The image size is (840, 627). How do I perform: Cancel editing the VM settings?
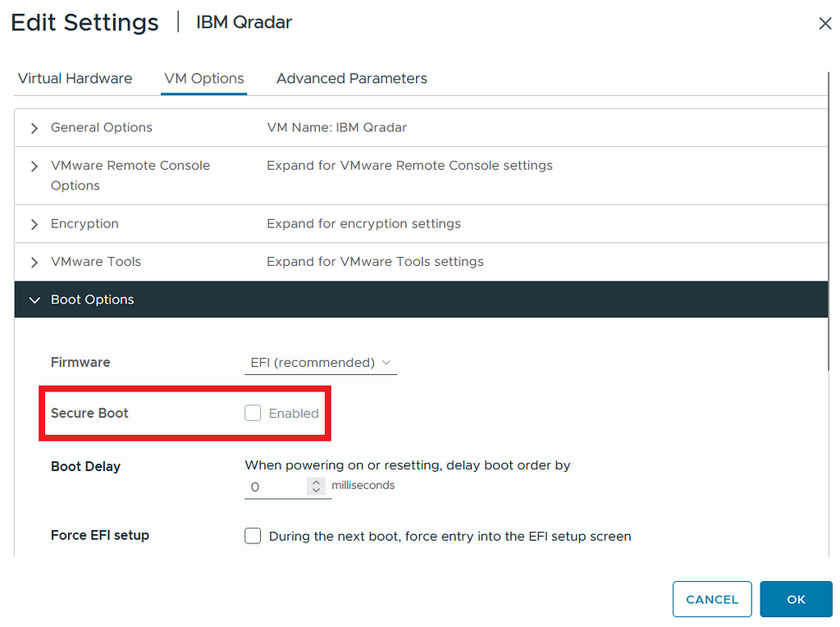click(x=712, y=599)
